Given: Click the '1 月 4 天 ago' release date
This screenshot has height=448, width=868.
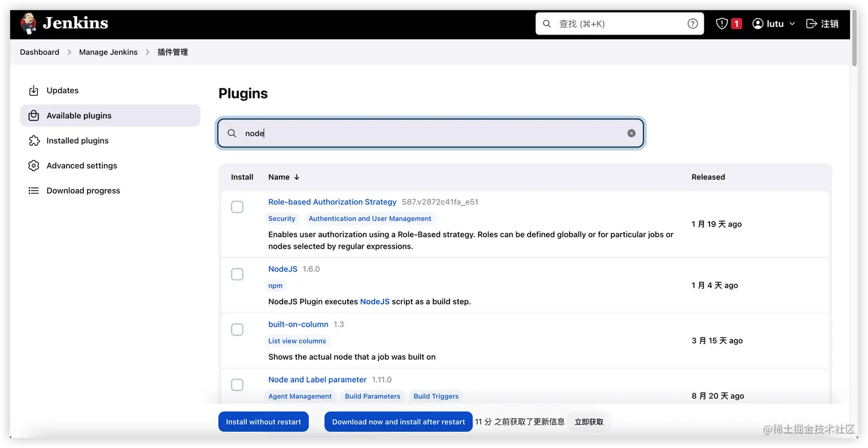Looking at the screenshot, I should point(715,285).
